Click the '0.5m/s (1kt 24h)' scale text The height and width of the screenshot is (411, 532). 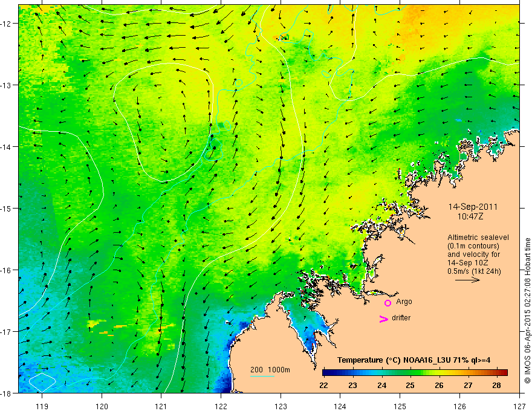474,271
